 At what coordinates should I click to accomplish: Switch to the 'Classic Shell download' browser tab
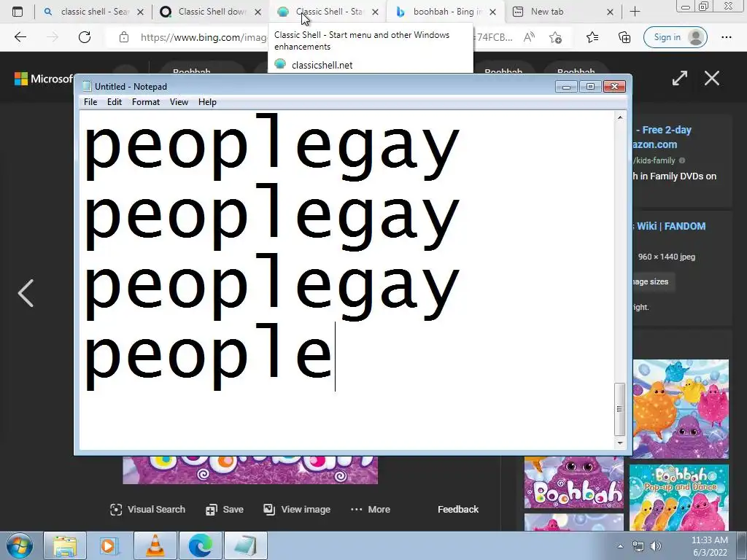point(210,12)
